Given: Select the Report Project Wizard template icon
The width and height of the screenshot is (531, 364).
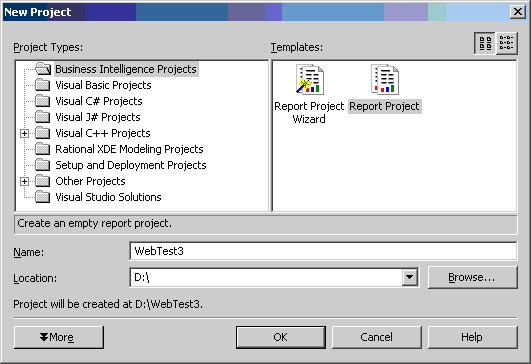Looking at the screenshot, I should pyautogui.click(x=310, y=80).
